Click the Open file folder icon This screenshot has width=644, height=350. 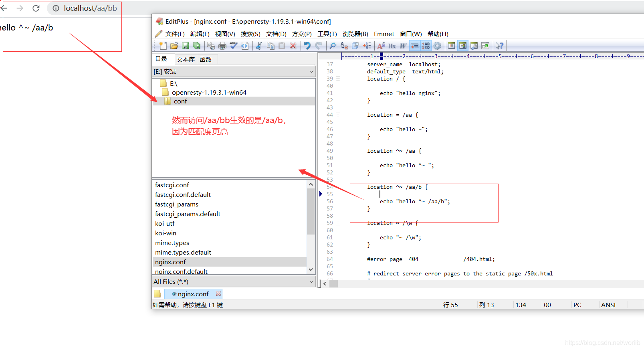[174, 46]
